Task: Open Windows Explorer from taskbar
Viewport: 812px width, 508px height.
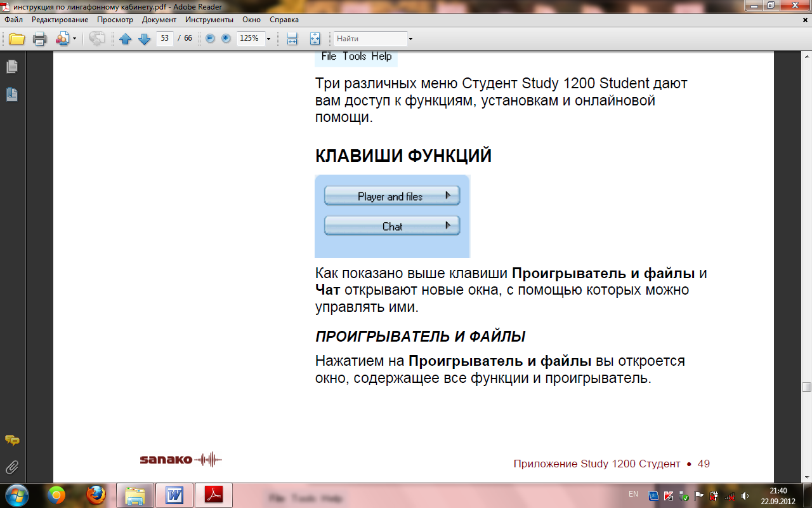Action: click(x=135, y=495)
